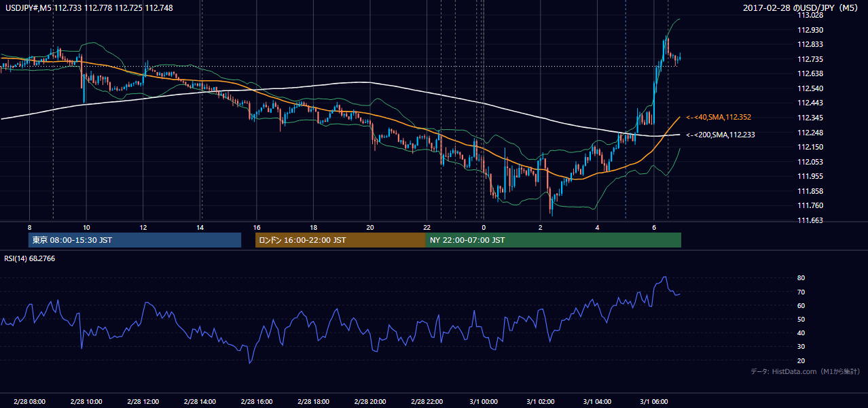This screenshot has height=408, width=868.
Task: Click the USDJPY#,M5 price header text
Action: (x=88, y=8)
